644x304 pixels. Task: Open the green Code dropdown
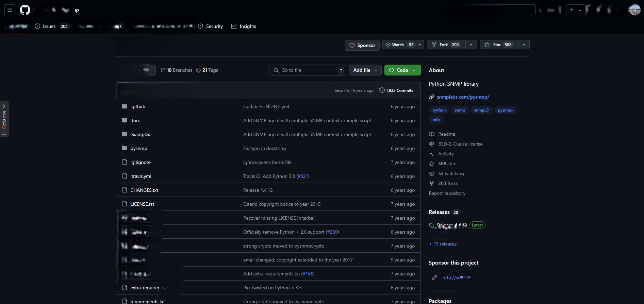[402, 70]
